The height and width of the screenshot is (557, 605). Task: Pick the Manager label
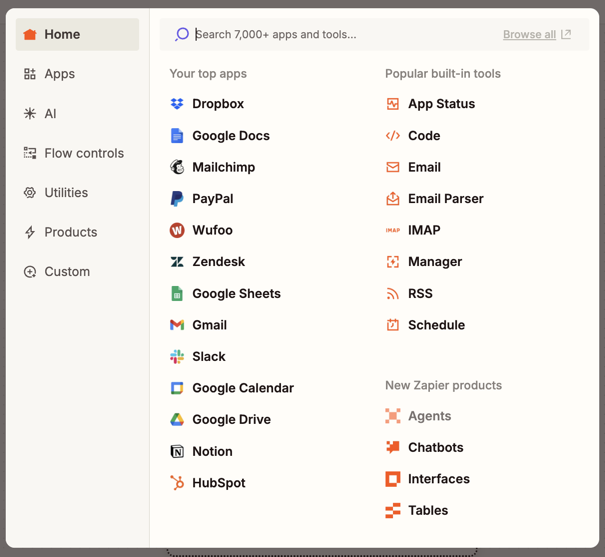[435, 262]
